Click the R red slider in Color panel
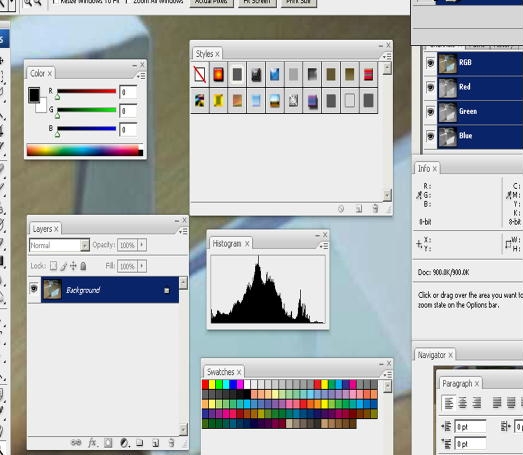The width and height of the screenshot is (523, 455). click(86, 91)
